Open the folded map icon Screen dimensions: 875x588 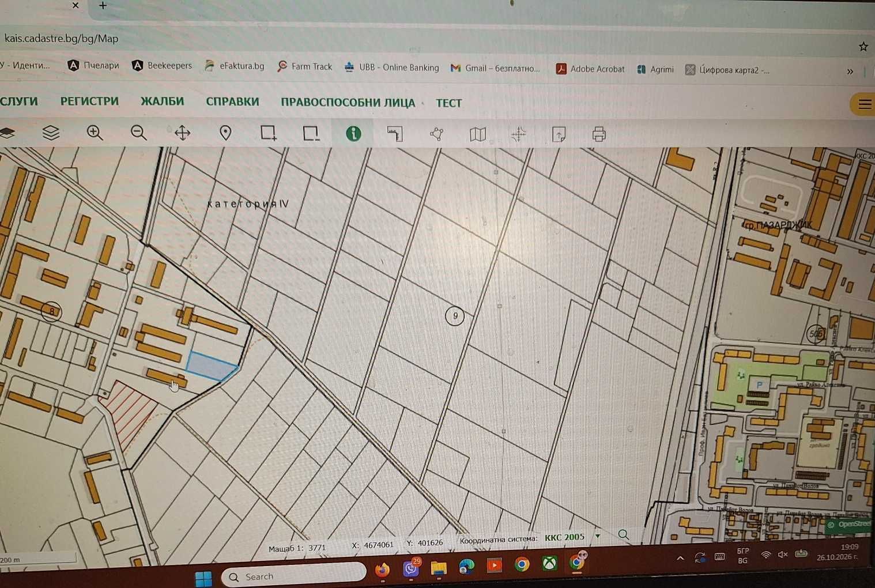pos(478,134)
